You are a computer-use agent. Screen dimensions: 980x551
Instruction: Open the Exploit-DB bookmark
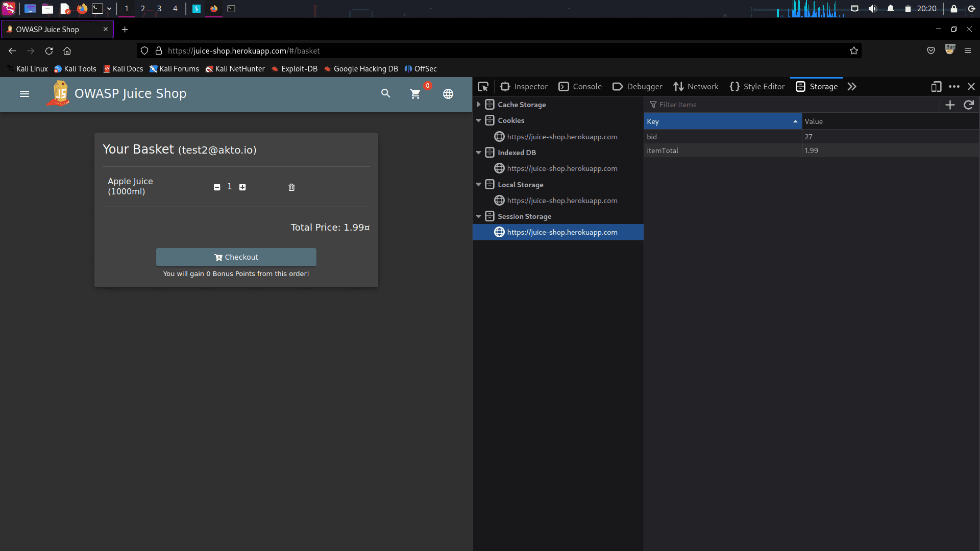[x=295, y=69]
